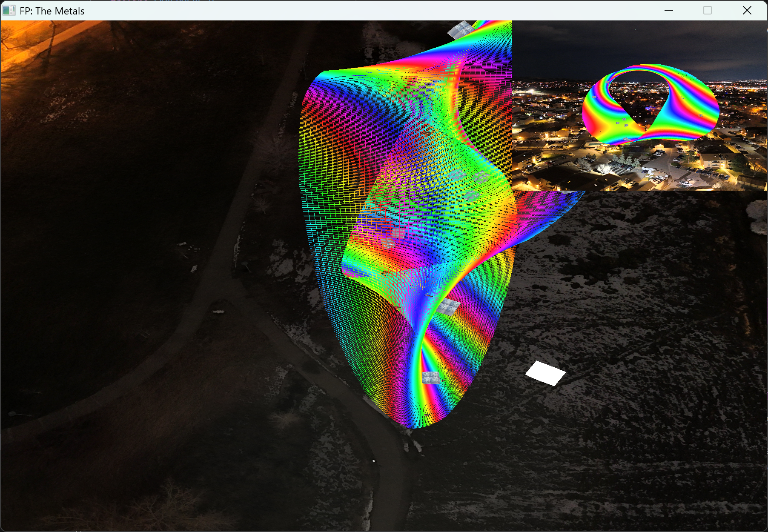This screenshot has height=532, width=768.
Task: Click the small white dot on the path
Action: (x=374, y=460)
